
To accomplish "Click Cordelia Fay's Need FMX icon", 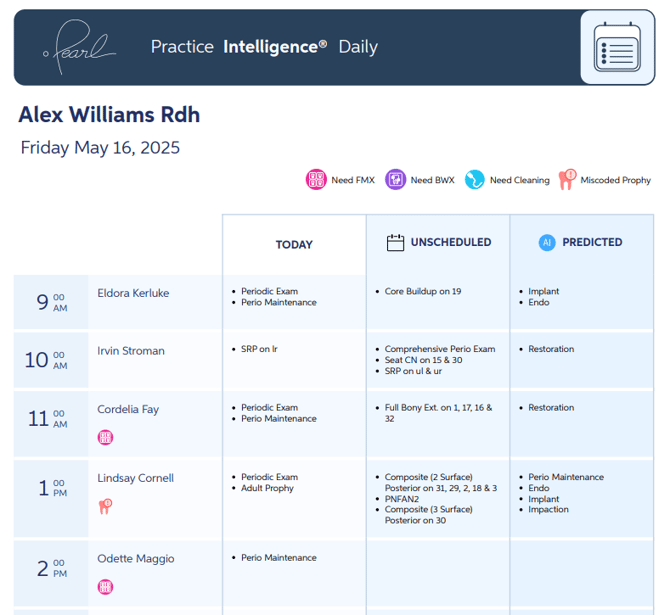I will (x=105, y=437).
